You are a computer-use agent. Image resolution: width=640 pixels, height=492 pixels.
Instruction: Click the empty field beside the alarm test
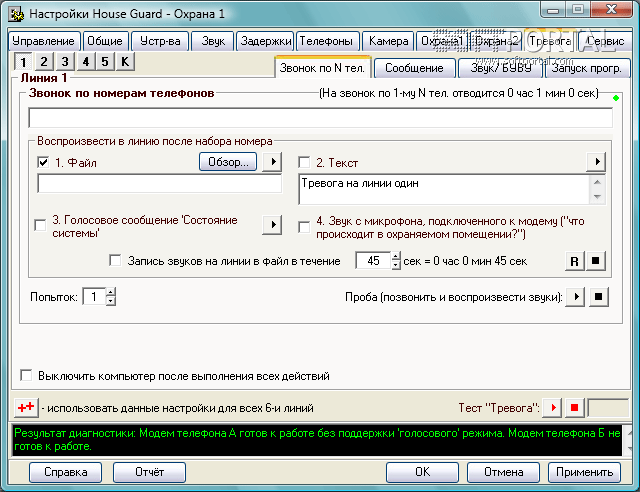click(x=608, y=407)
